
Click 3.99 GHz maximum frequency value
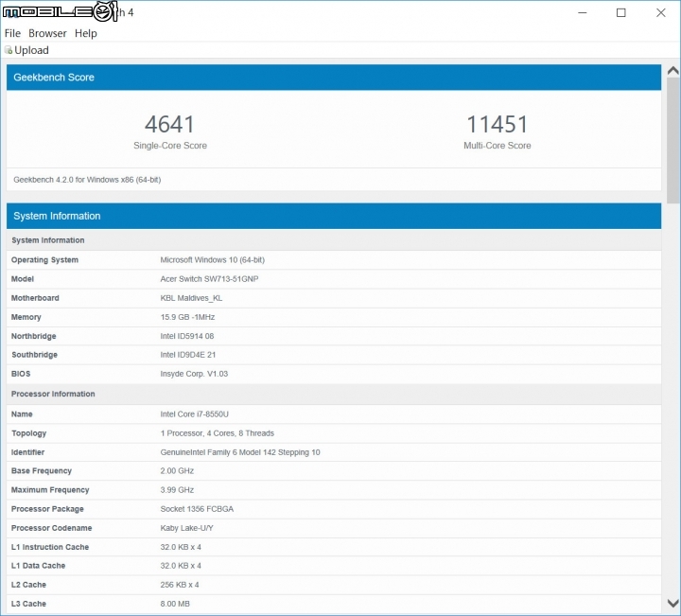click(x=177, y=490)
